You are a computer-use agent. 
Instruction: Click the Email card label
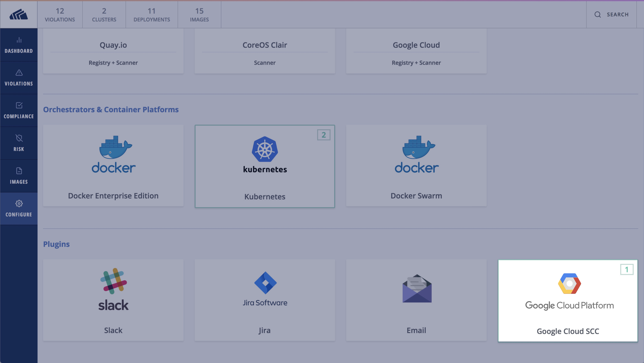coord(416,330)
